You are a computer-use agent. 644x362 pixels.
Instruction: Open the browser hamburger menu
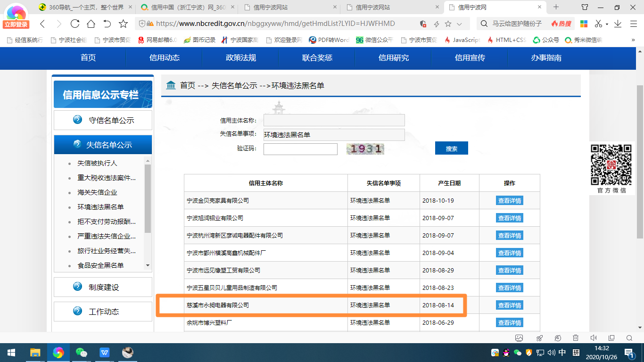pyautogui.click(x=633, y=24)
